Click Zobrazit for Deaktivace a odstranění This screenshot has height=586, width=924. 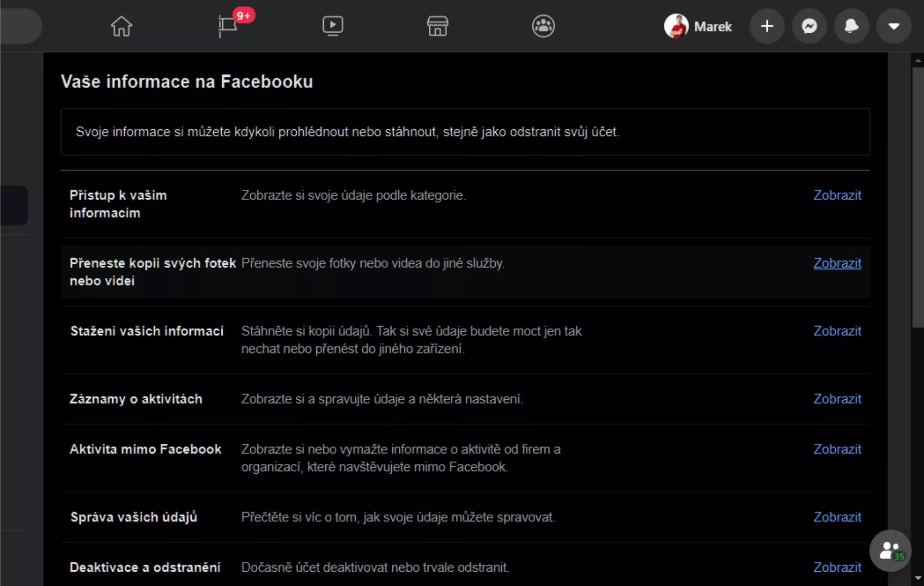coord(837,568)
